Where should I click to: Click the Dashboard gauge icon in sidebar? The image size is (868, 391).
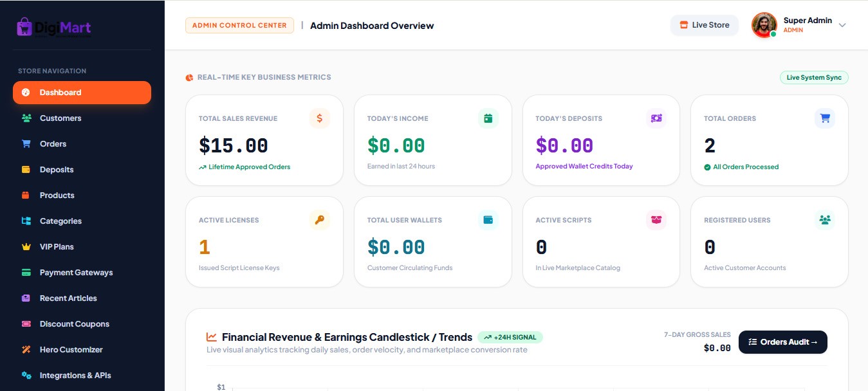26,93
